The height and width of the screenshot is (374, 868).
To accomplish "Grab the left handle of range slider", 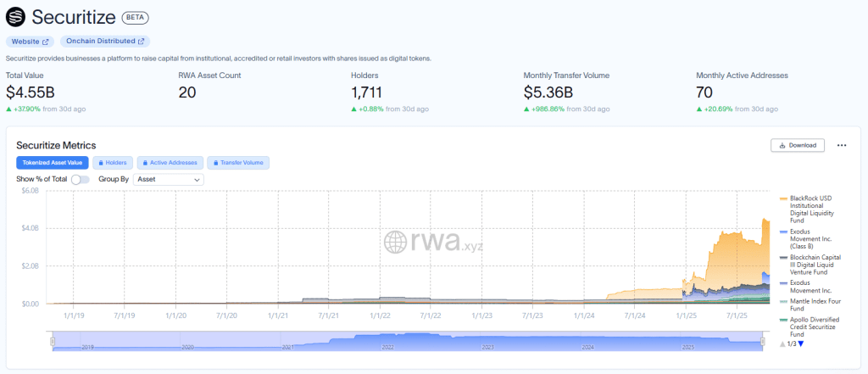I will click(52, 342).
